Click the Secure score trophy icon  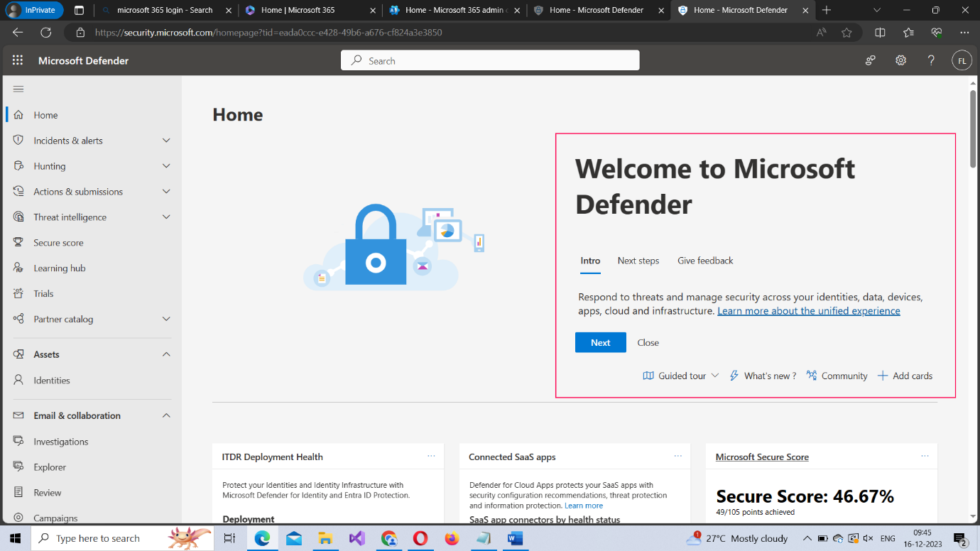[x=18, y=243]
